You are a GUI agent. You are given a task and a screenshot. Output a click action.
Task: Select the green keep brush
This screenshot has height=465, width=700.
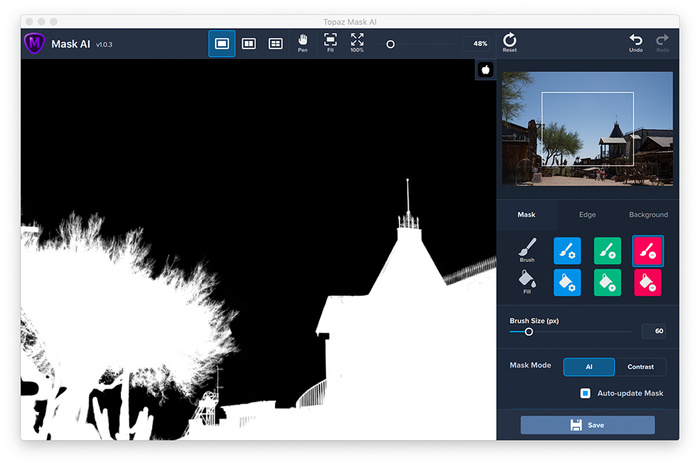tap(607, 251)
